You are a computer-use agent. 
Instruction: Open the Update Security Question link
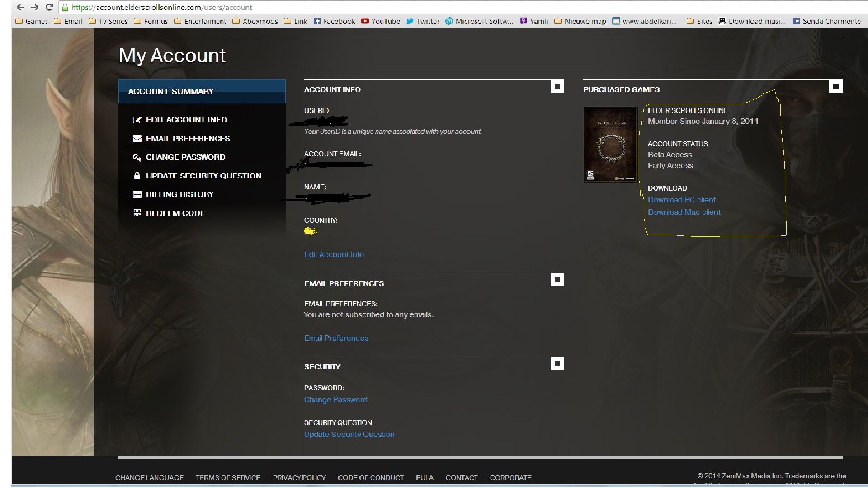[349, 434]
